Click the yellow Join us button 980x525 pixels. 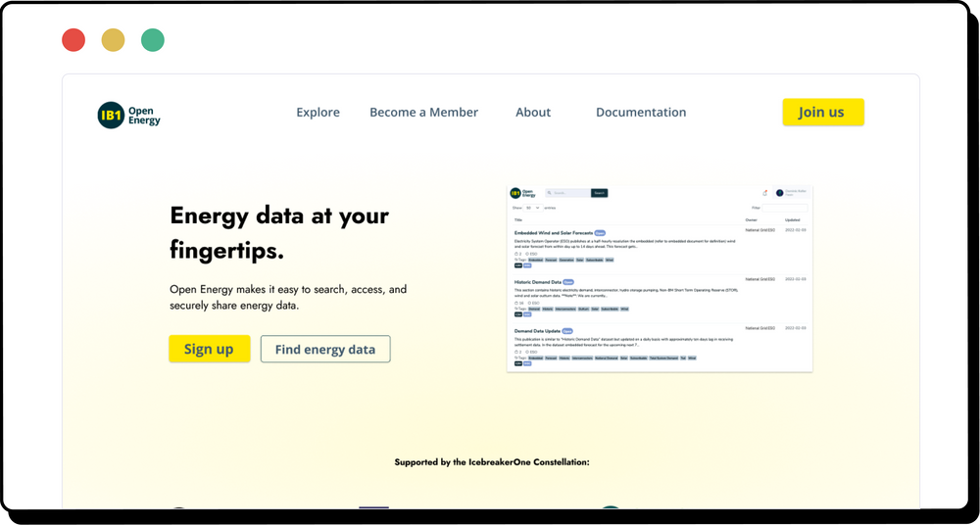823,113
